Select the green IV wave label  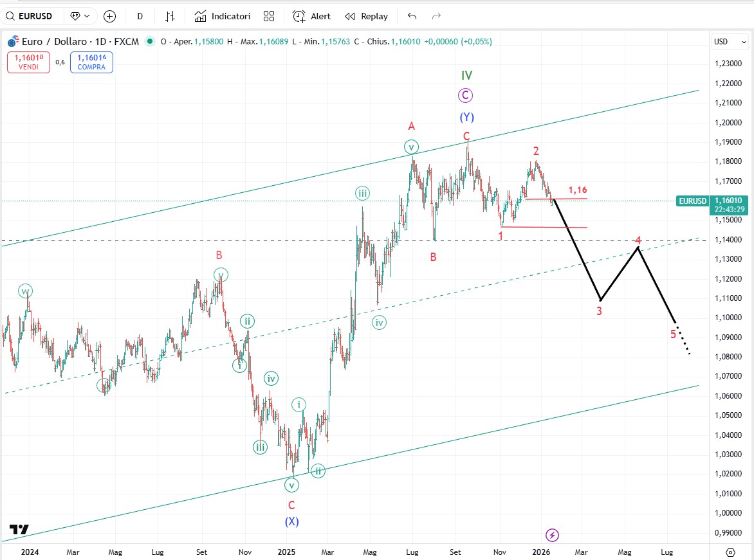tap(467, 75)
